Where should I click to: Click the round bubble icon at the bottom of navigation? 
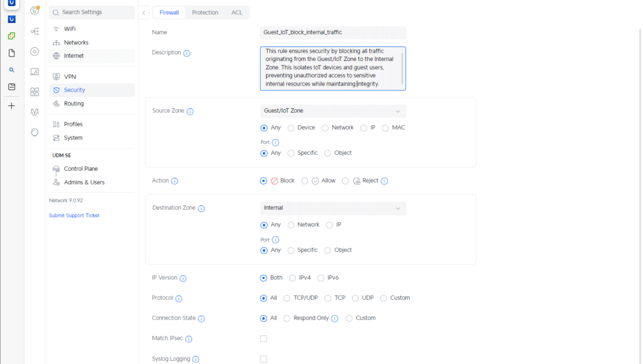(x=35, y=132)
